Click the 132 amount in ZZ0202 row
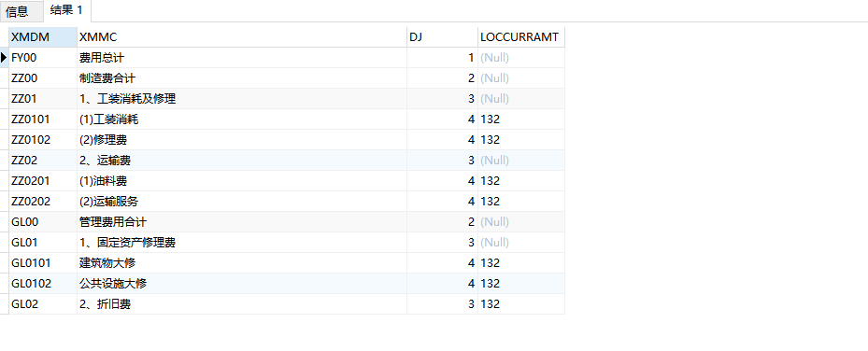Viewport: 868px width, 351px height. pyautogui.click(x=521, y=201)
